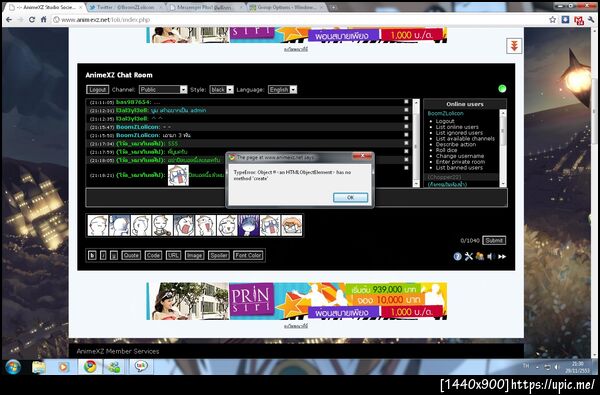The height and width of the screenshot is (395, 600).
Task: Open the Style dropdown showing black
Action: 221,90
